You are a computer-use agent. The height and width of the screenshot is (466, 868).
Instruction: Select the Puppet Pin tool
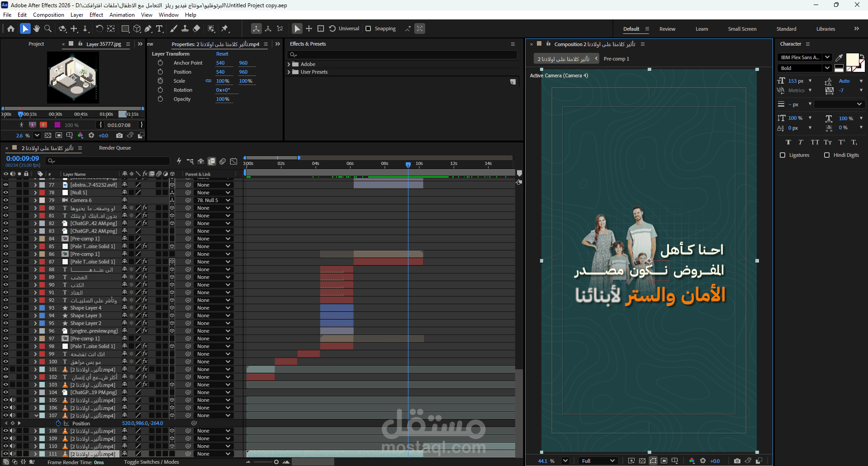point(225,28)
